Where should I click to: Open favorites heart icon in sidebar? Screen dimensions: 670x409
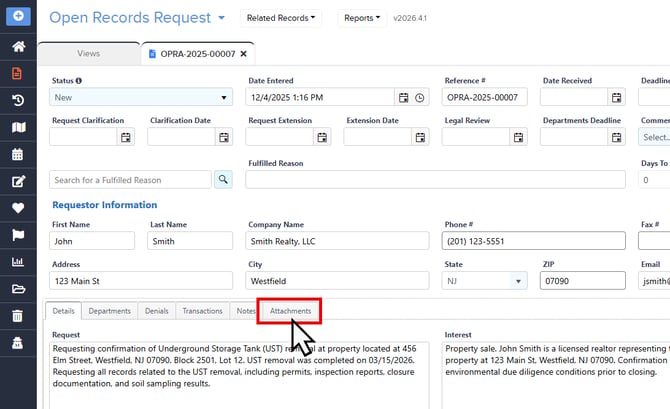[x=18, y=208]
